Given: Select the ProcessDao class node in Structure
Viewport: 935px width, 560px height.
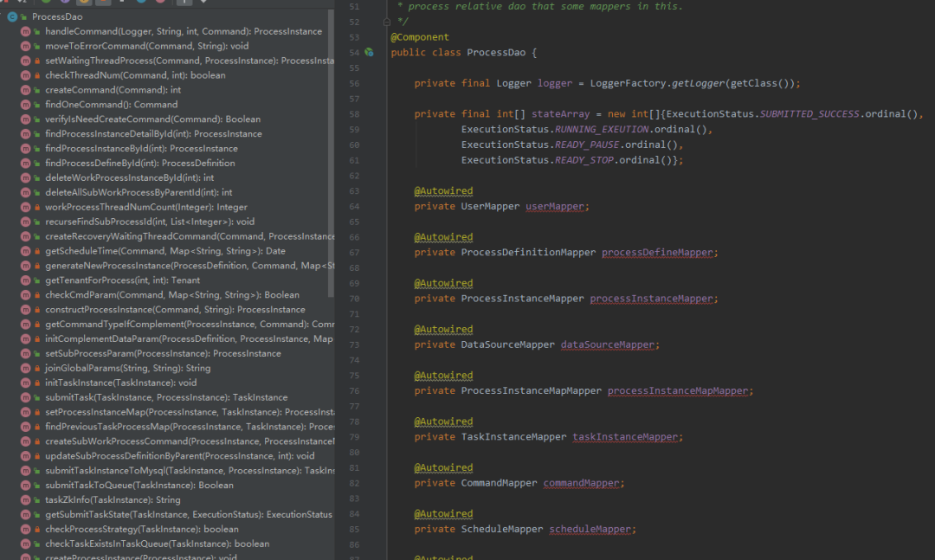Looking at the screenshot, I should pos(57,16).
